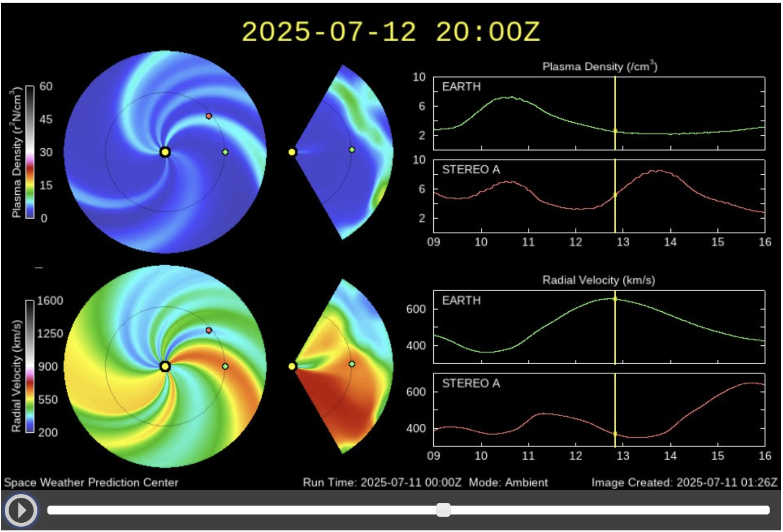
Task: Click the current-time dot on the STEREO A velocity curve
Action: (615, 434)
